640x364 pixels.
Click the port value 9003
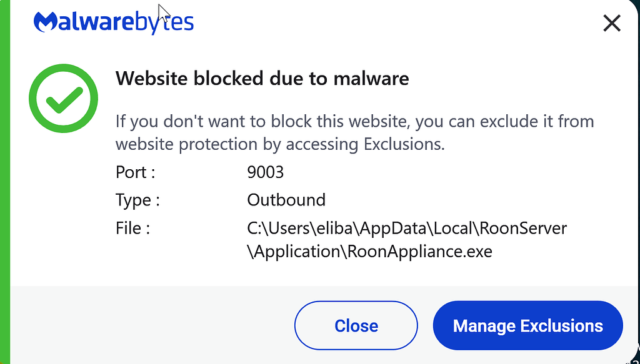(x=265, y=172)
